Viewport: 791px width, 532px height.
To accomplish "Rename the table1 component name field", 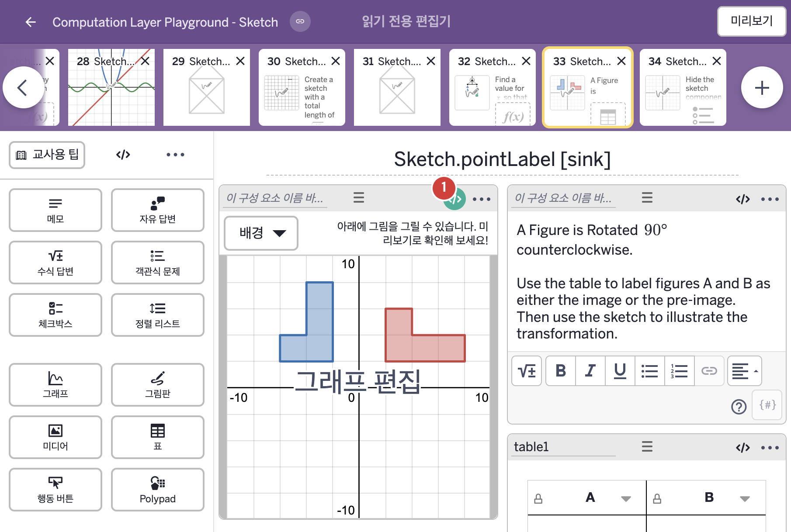I will point(563,447).
